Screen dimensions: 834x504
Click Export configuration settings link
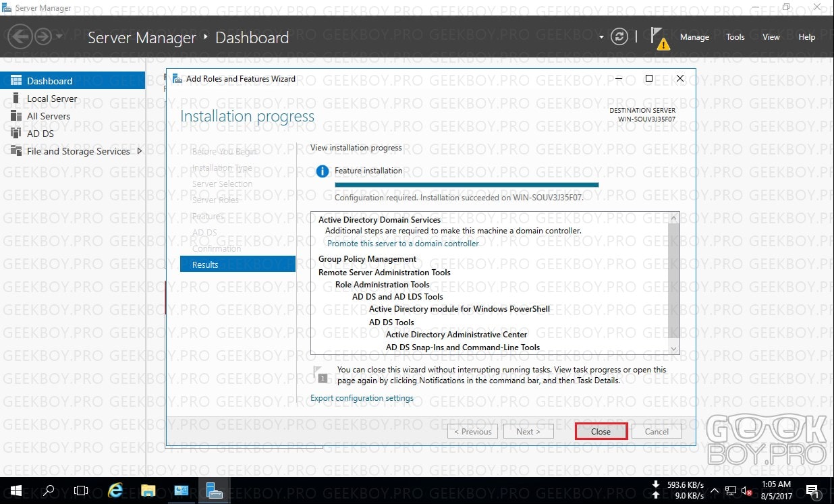pos(362,398)
